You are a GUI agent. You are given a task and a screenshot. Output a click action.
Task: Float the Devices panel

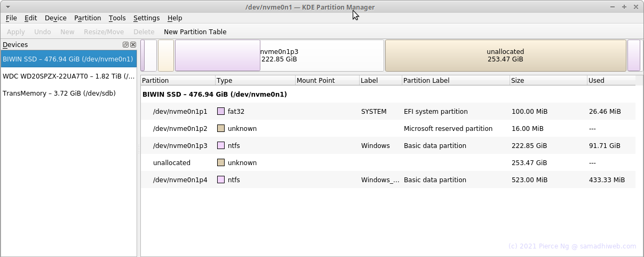pos(126,45)
